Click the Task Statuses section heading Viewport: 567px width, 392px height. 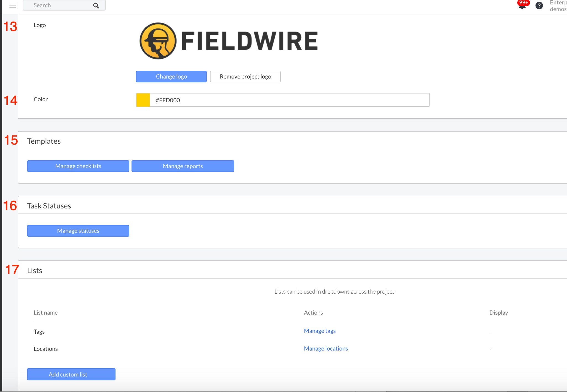(49, 206)
